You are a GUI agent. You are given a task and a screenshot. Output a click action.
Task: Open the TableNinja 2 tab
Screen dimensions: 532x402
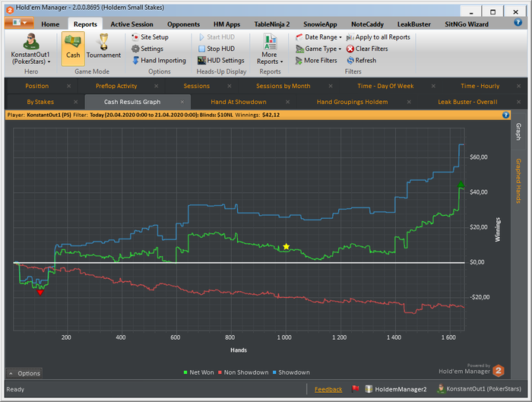pos(272,24)
